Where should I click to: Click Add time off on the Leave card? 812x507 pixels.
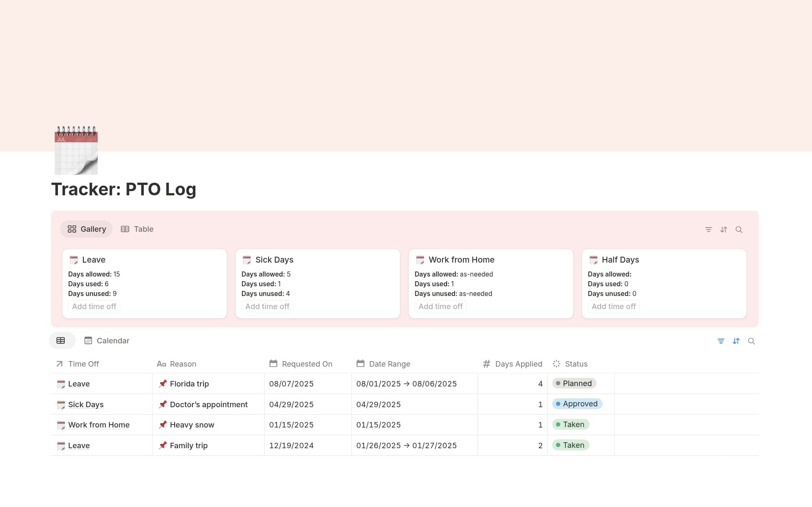point(93,306)
